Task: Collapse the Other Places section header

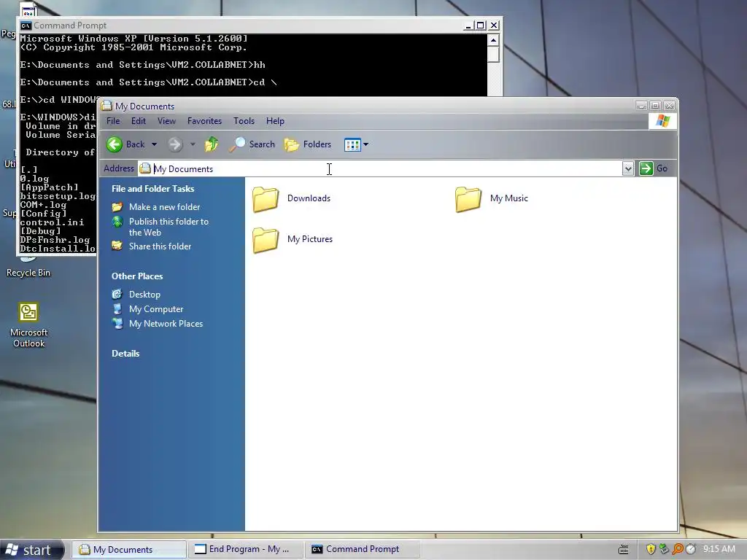Action: (x=137, y=276)
